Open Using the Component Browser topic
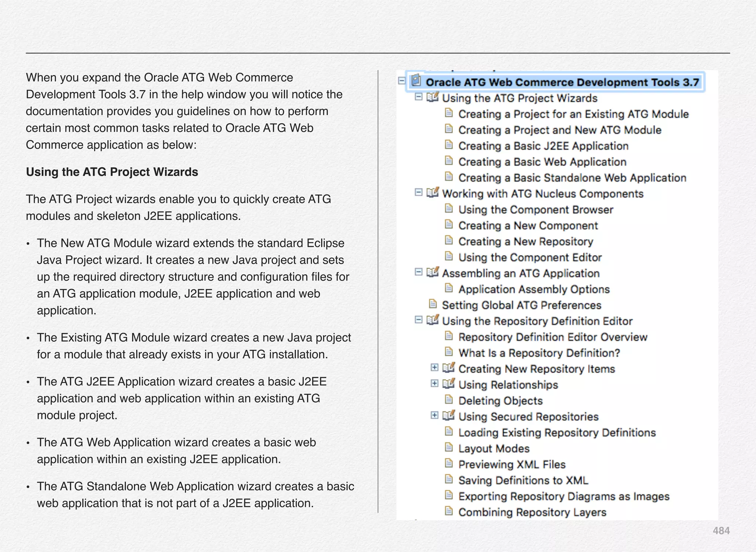Image resolution: width=756 pixels, height=552 pixels. coord(536,210)
